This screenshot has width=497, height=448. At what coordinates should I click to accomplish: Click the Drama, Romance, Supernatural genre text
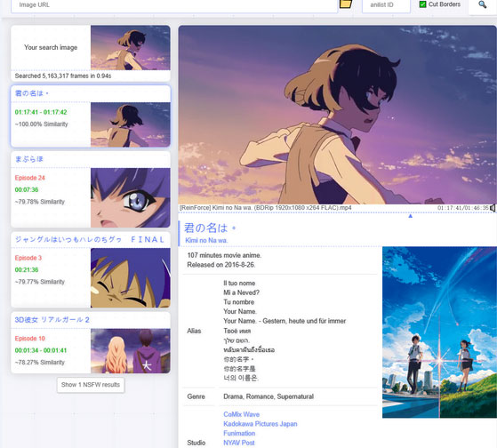[x=269, y=396]
